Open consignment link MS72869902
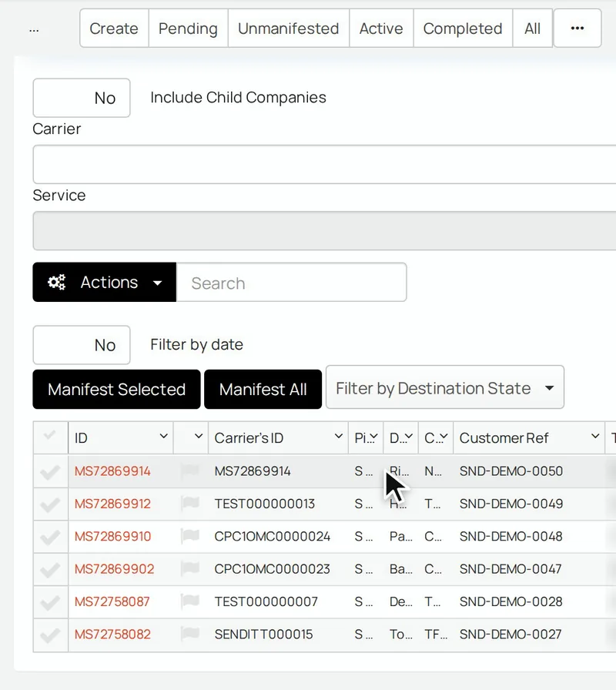This screenshot has height=690, width=616. click(x=115, y=569)
